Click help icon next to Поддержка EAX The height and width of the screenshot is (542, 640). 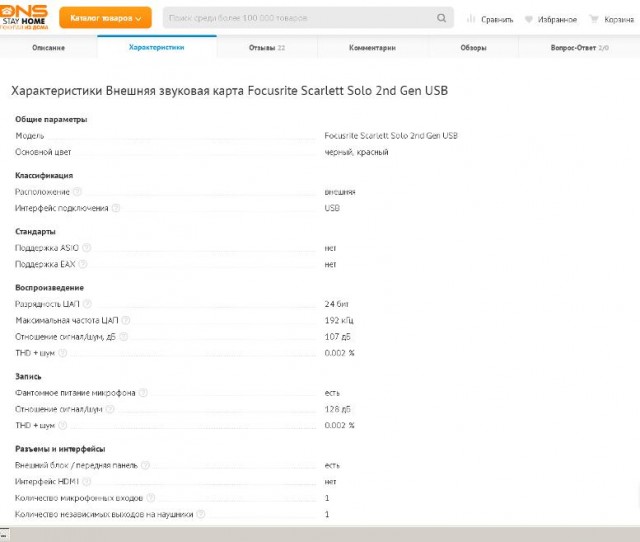(x=83, y=264)
